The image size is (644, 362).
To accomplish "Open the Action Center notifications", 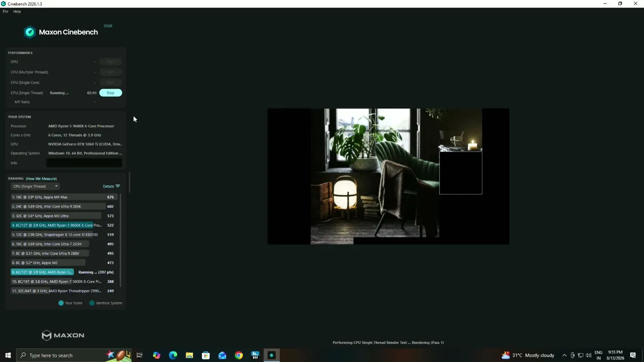I will pyautogui.click(x=633, y=355).
